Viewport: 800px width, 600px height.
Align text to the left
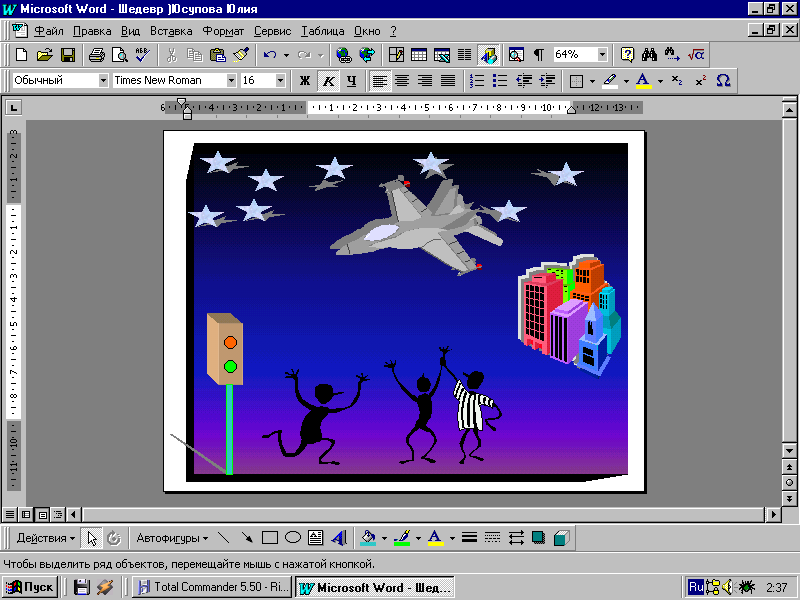[x=380, y=81]
